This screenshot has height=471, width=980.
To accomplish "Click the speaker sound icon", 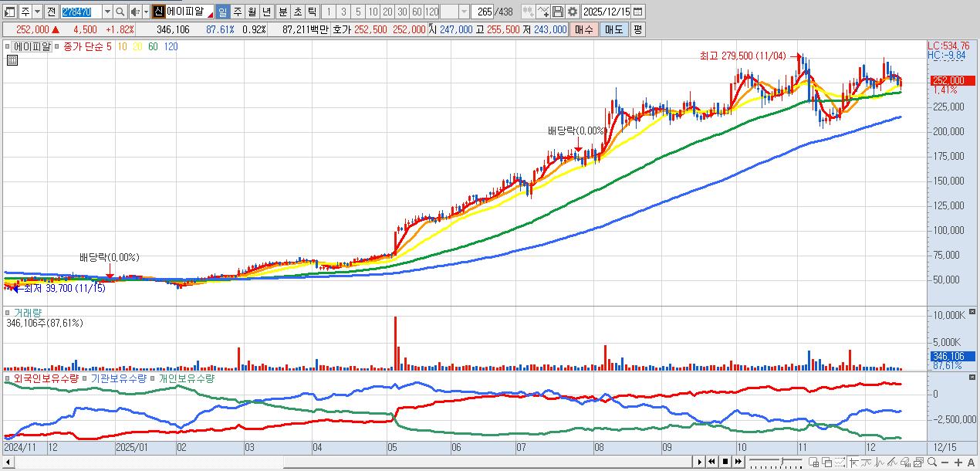I will 134,12.
